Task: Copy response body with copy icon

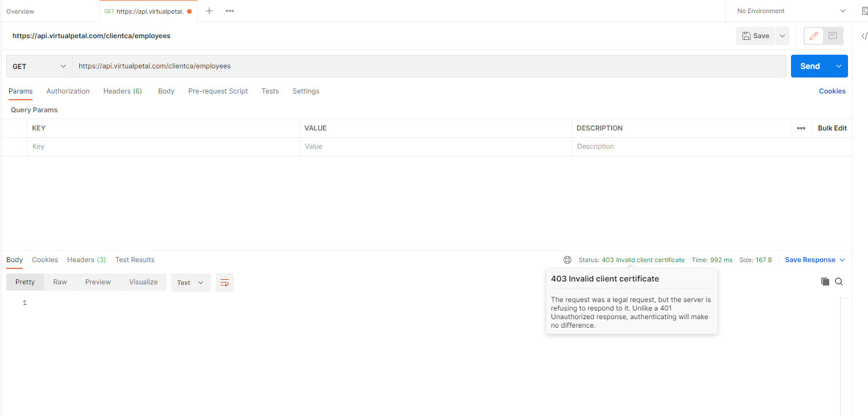Action: click(x=825, y=282)
